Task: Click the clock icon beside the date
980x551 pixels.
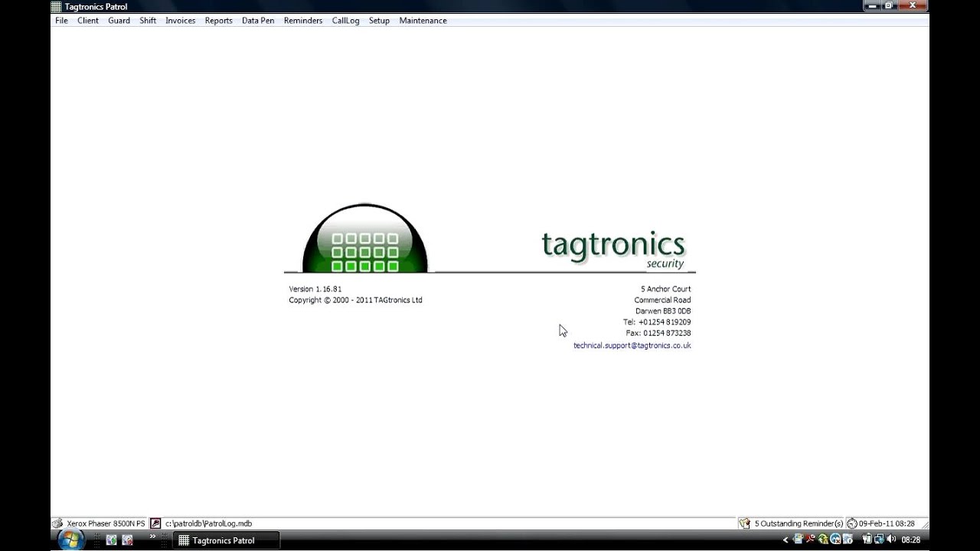Action: (x=852, y=523)
